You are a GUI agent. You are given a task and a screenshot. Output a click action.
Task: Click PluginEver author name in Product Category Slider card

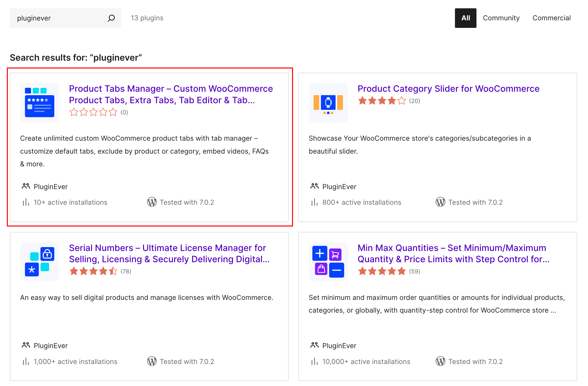339,187
